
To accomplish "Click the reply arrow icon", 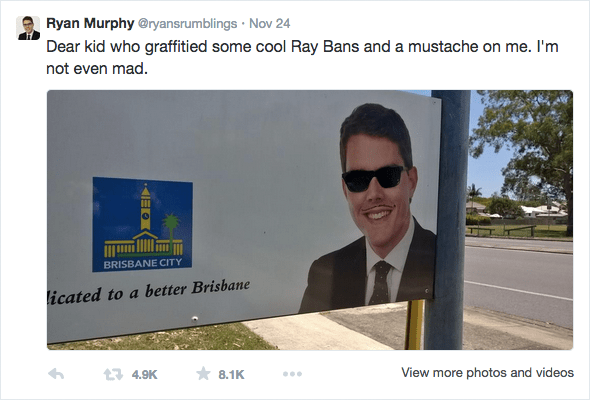I will [56, 374].
